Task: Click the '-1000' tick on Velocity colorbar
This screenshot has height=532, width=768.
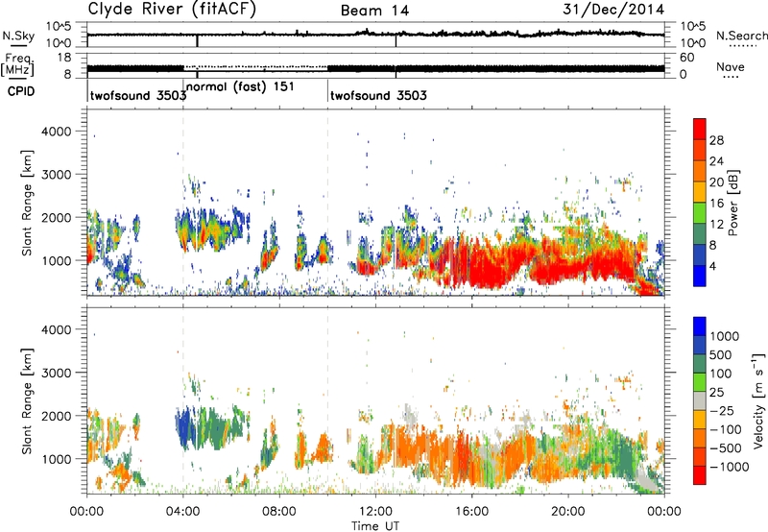Action: 729,467
